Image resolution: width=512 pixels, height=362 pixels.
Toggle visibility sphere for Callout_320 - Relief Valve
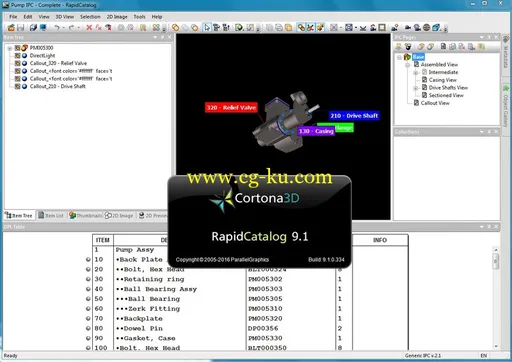(x=24, y=63)
